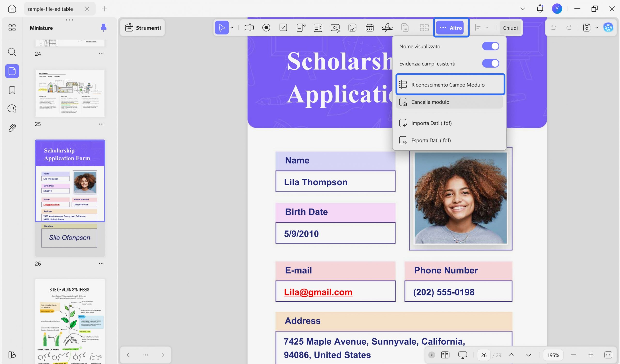The image size is (620, 364).
Task: Select Esporta Dati (.fdf)
Action: [449, 140]
